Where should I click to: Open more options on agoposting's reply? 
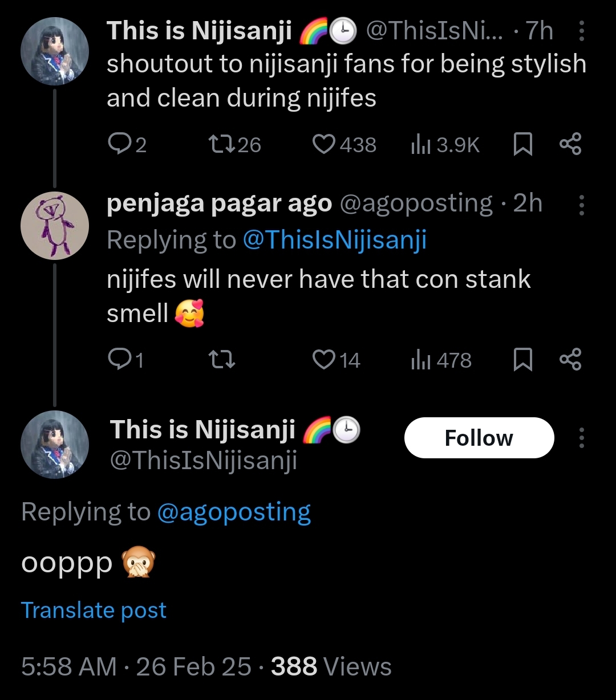pos(581,205)
